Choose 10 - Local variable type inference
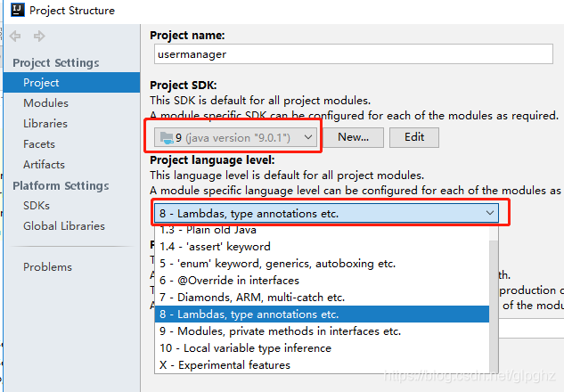Screen dimensions: 564x392 (x=322, y=347)
